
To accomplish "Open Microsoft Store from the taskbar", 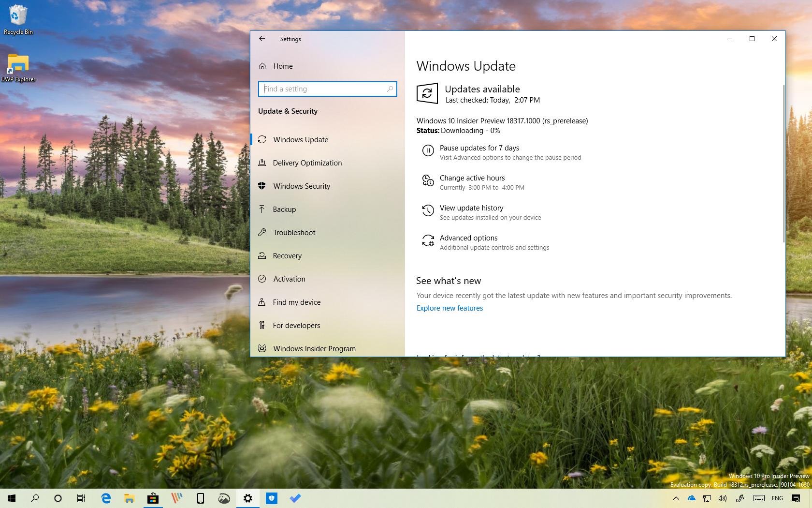I will (x=153, y=498).
